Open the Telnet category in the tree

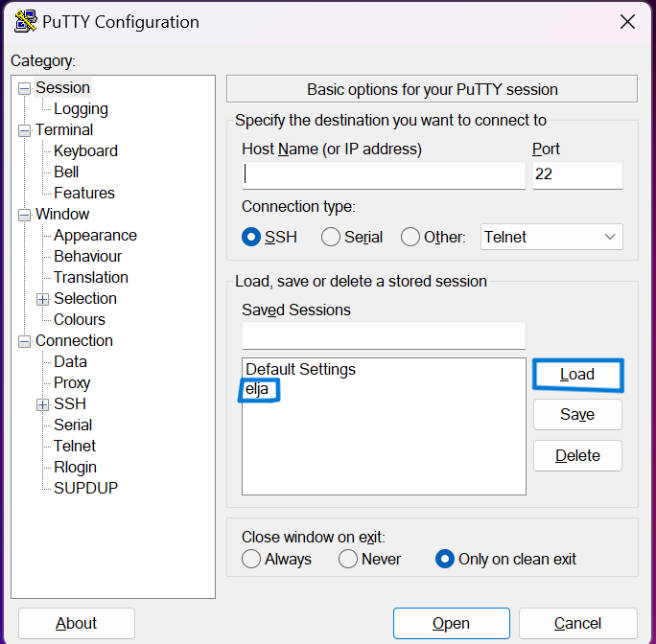[75, 447]
